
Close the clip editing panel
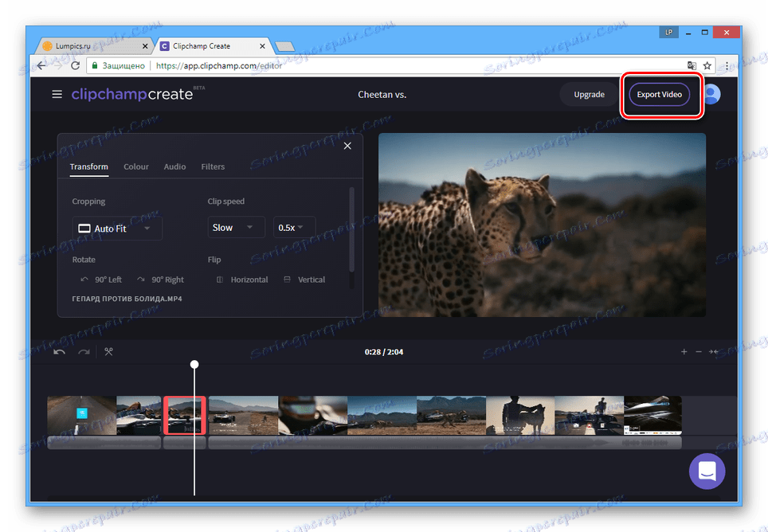click(x=347, y=146)
